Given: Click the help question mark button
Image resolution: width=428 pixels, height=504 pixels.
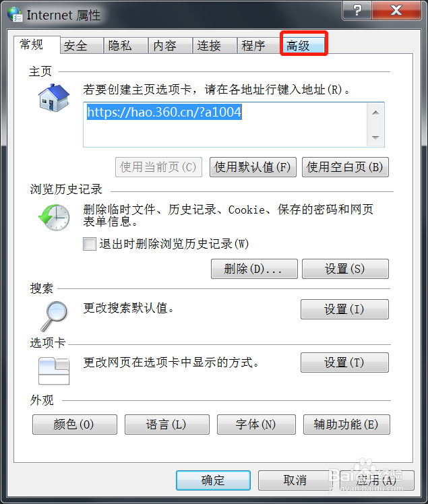Looking at the screenshot, I should (x=357, y=10).
